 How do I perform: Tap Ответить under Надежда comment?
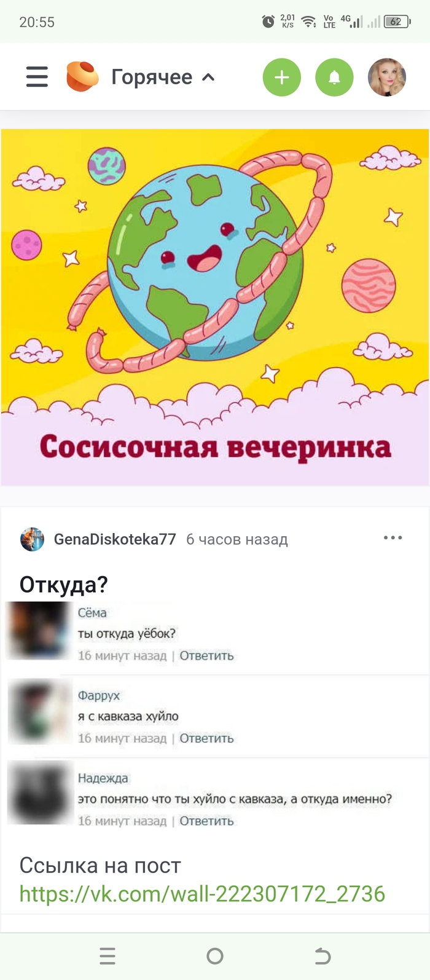206,821
